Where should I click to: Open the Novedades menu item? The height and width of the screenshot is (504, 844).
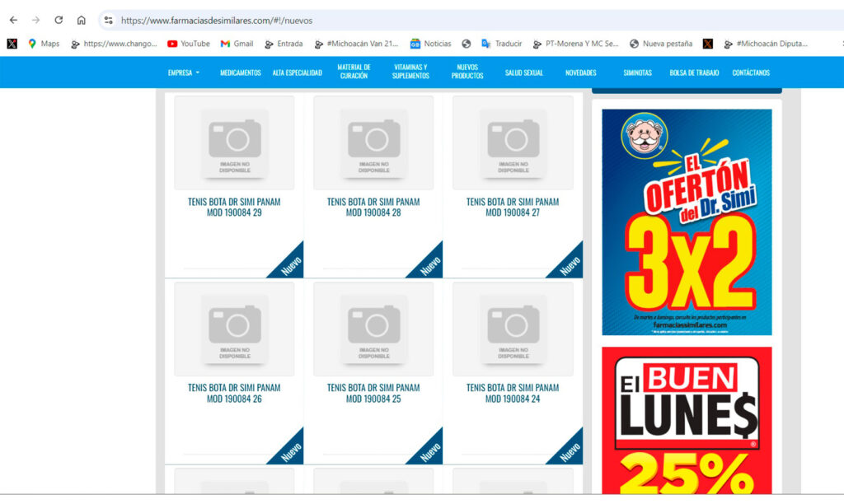pyautogui.click(x=581, y=72)
